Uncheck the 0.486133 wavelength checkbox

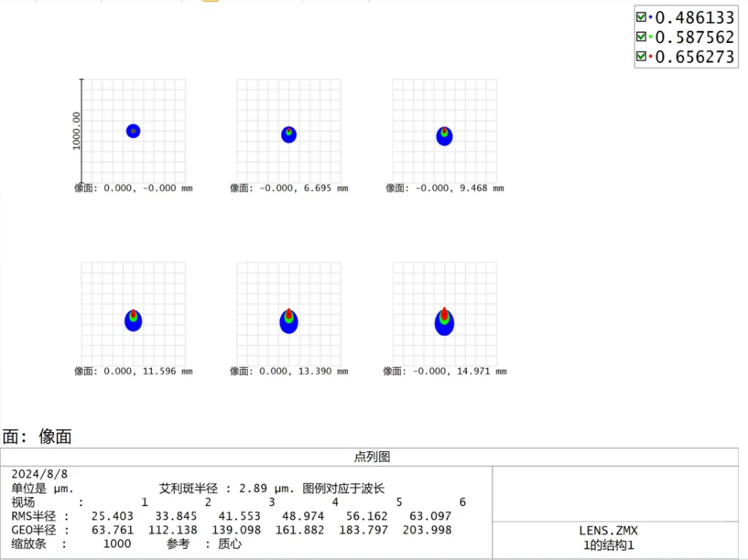(641, 17)
